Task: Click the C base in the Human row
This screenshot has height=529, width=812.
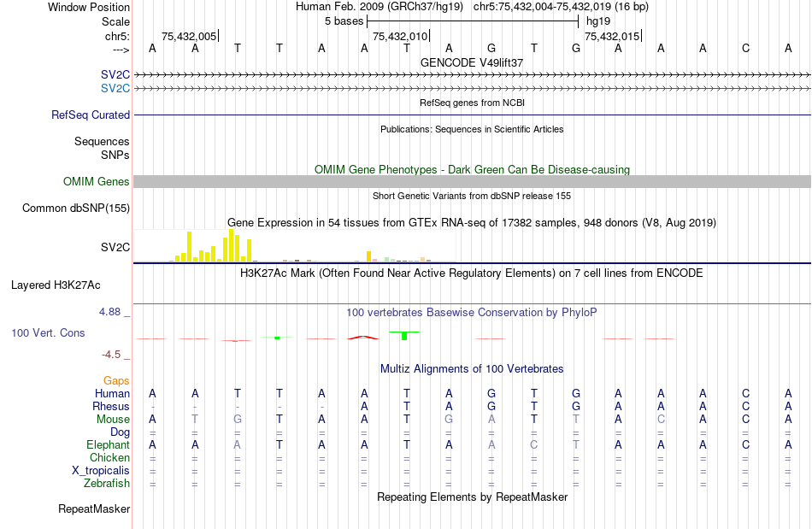Action: [x=745, y=393]
